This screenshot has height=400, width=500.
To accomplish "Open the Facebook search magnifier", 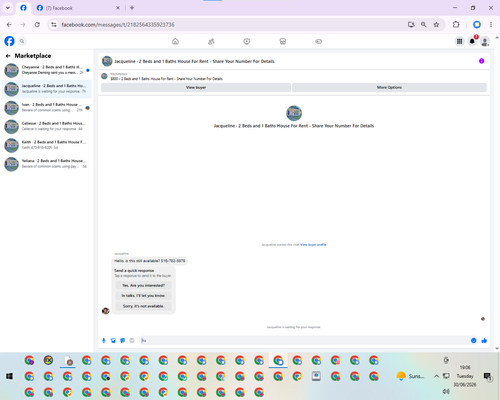I will [22, 41].
